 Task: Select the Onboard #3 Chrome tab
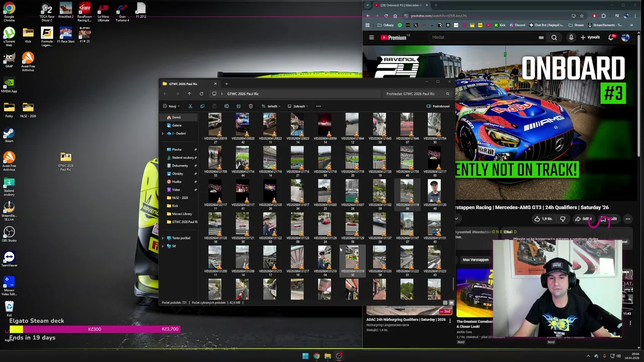coord(401,5)
